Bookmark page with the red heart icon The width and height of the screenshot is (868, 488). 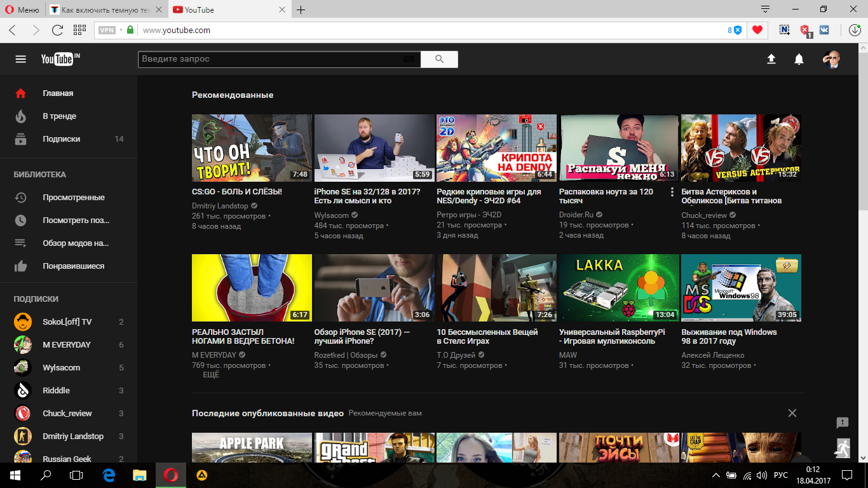(x=757, y=30)
